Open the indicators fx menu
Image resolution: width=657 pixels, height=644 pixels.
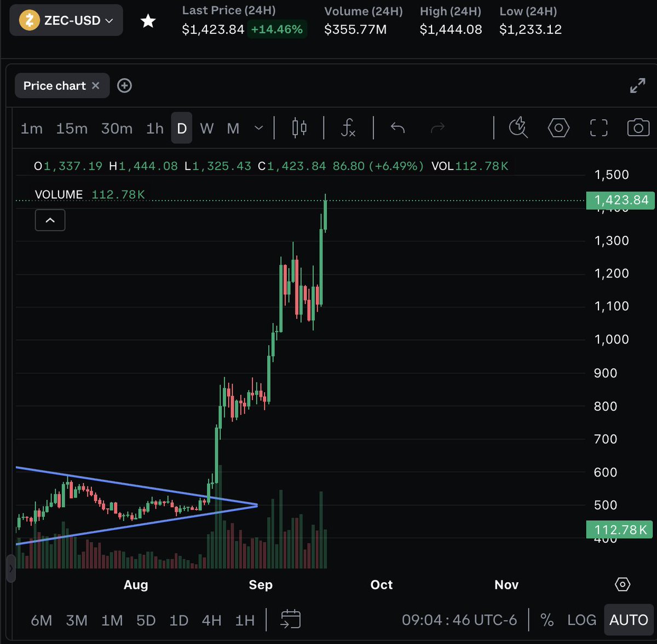348,127
